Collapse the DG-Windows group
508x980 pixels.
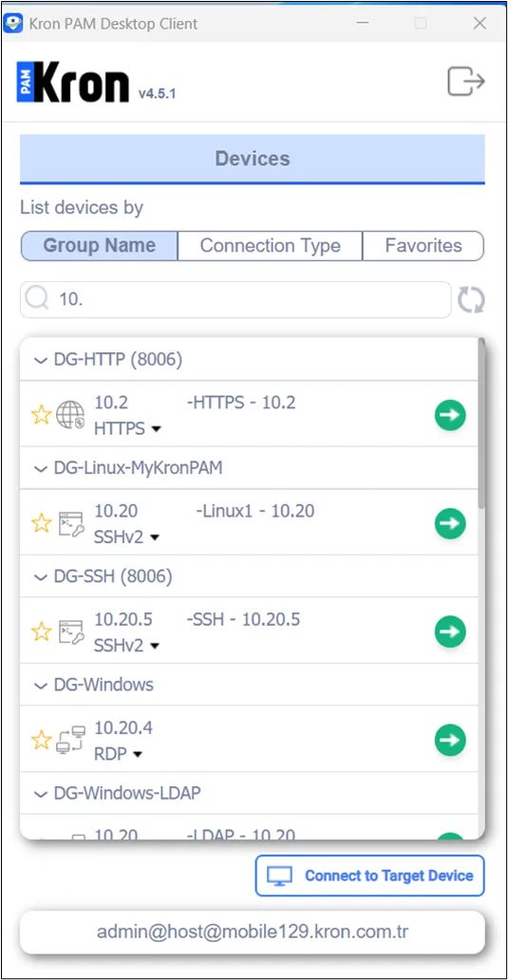(x=41, y=686)
